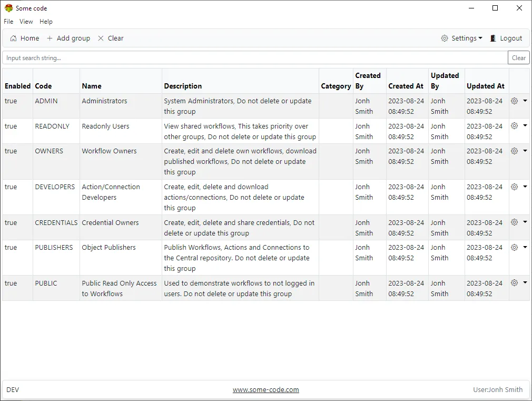Click the gear icon in DEVELOPERS row

515,187
